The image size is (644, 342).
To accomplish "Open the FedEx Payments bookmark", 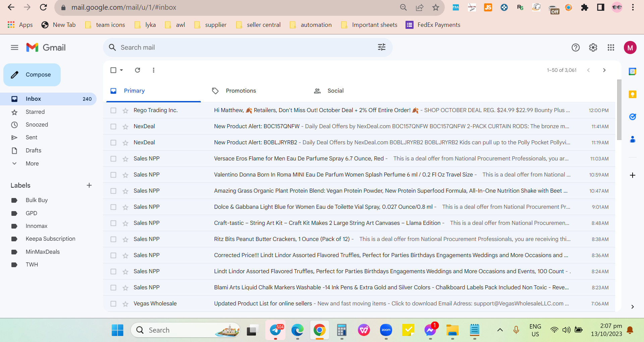I will pos(433,25).
